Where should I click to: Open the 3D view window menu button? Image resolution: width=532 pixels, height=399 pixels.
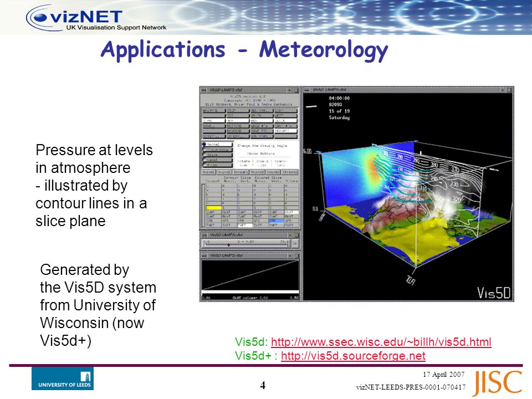coord(306,90)
